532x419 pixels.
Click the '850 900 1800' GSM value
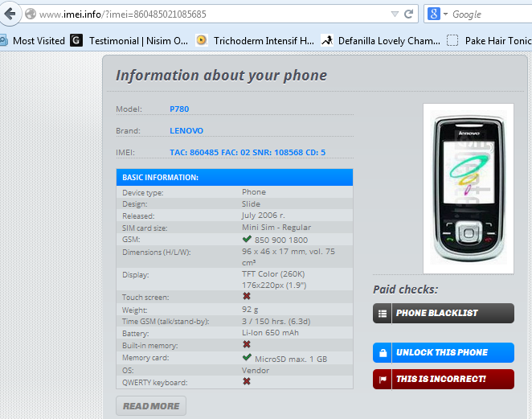click(x=281, y=240)
